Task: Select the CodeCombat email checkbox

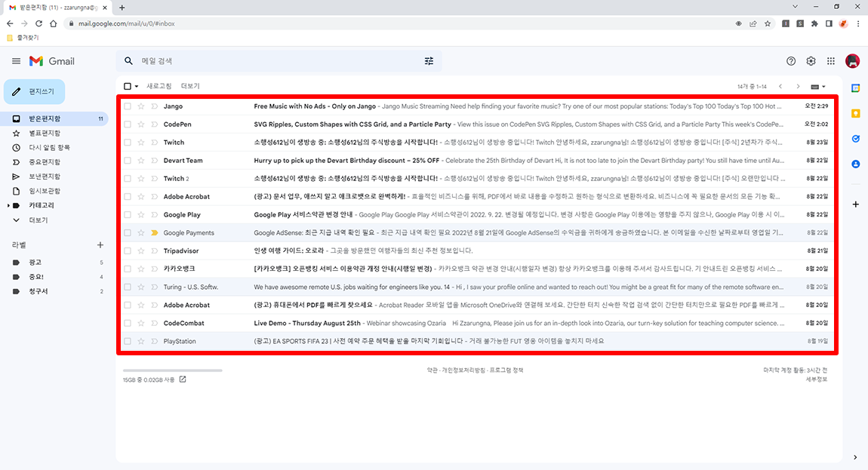Action: click(x=128, y=324)
